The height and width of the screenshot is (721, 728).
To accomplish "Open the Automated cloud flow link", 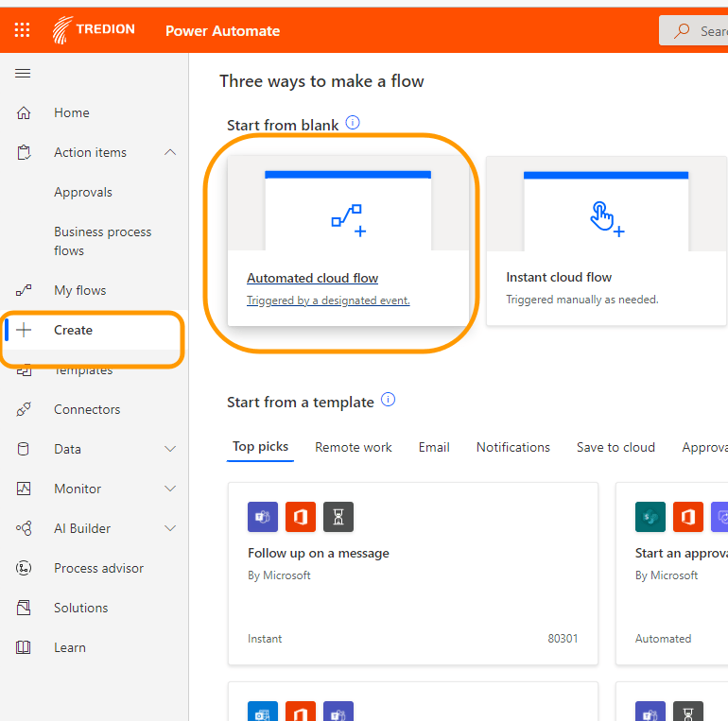I will tap(312, 279).
